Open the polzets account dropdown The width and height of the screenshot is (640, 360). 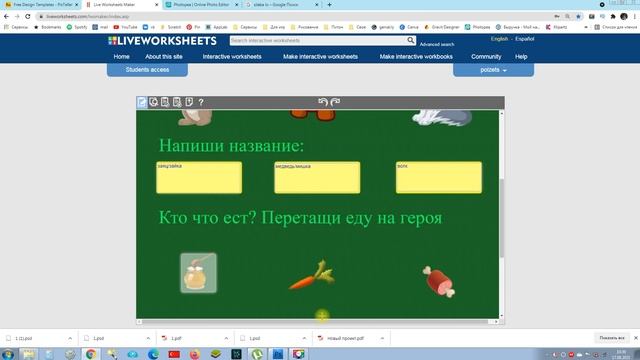pos(493,70)
